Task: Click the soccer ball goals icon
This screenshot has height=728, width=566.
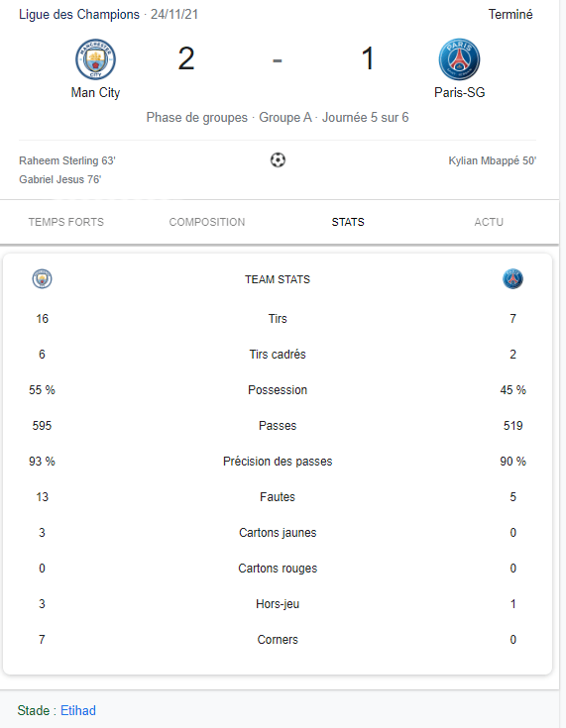Action: point(278,160)
